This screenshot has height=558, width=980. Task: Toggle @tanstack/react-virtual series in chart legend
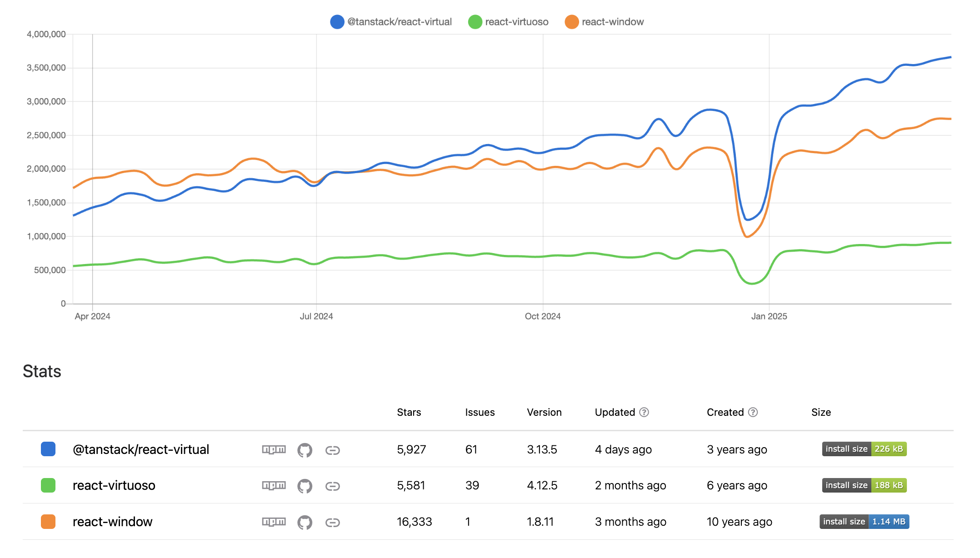391,22
